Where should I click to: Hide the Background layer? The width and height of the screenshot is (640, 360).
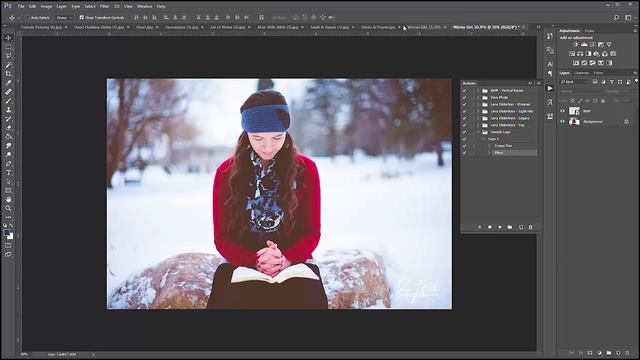pos(562,122)
